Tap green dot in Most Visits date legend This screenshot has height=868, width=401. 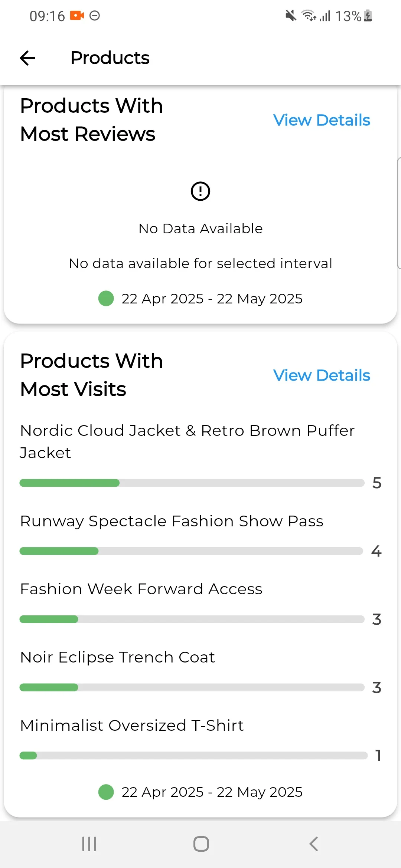106,792
